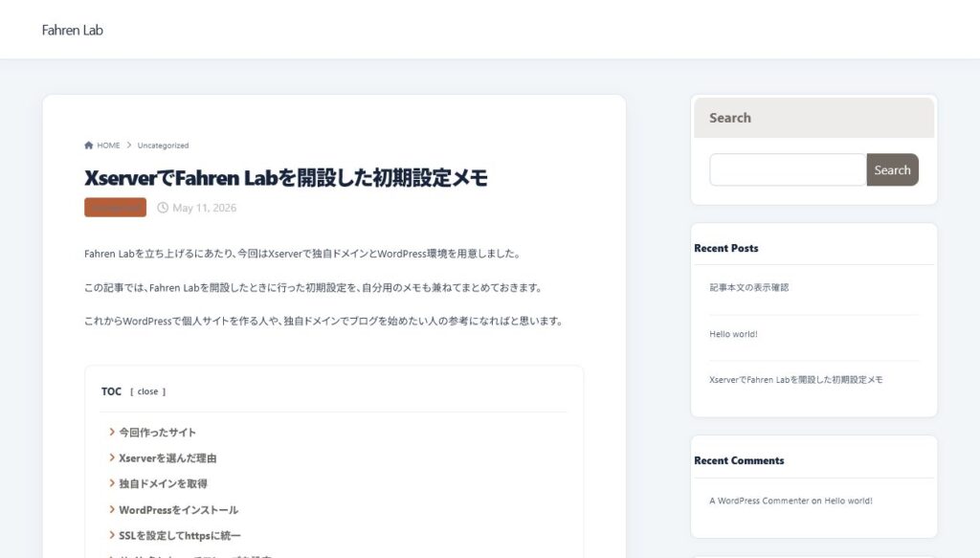980x558 pixels.
Task: Open recent post 記事本文の表示確認
Action: pyautogui.click(x=748, y=287)
